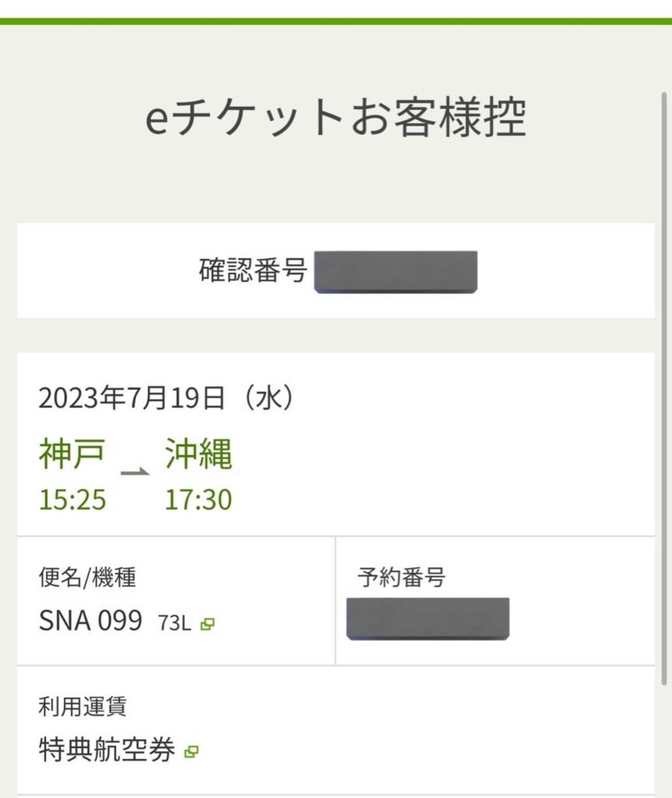Open aircraft type 73L external link icon
Screen dimensions: 672x798
pyautogui.click(x=207, y=624)
